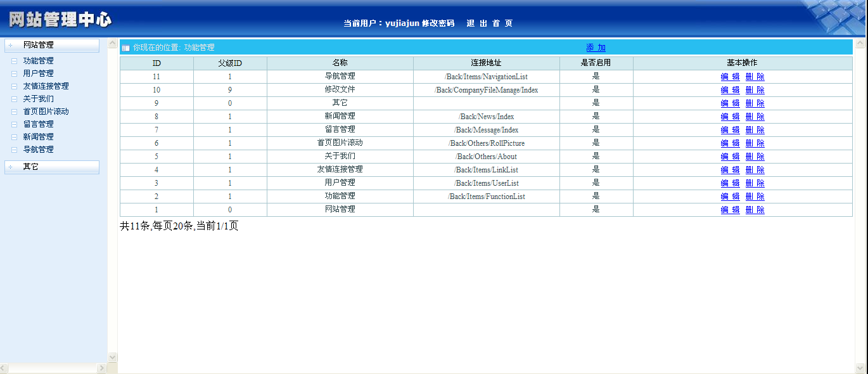The height and width of the screenshot is (374, 868).
Task: Delete the 修改文件 row
Action: pos(755,90)
